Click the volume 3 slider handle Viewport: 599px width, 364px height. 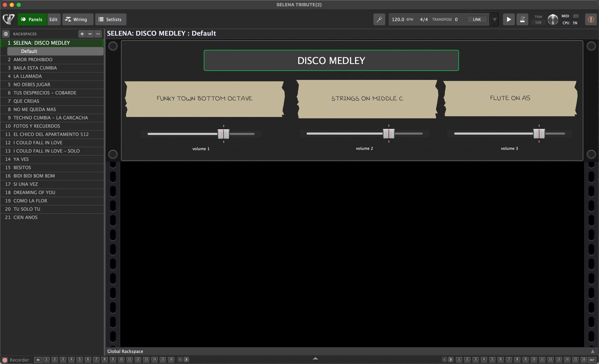(x=539, y=133)
